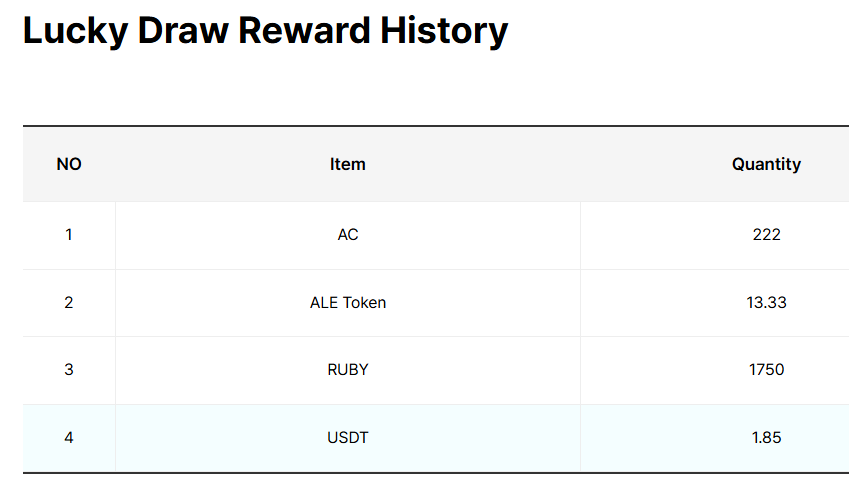Select the ALE Token item cell
The image size is (849, 483).
[348, 303]
